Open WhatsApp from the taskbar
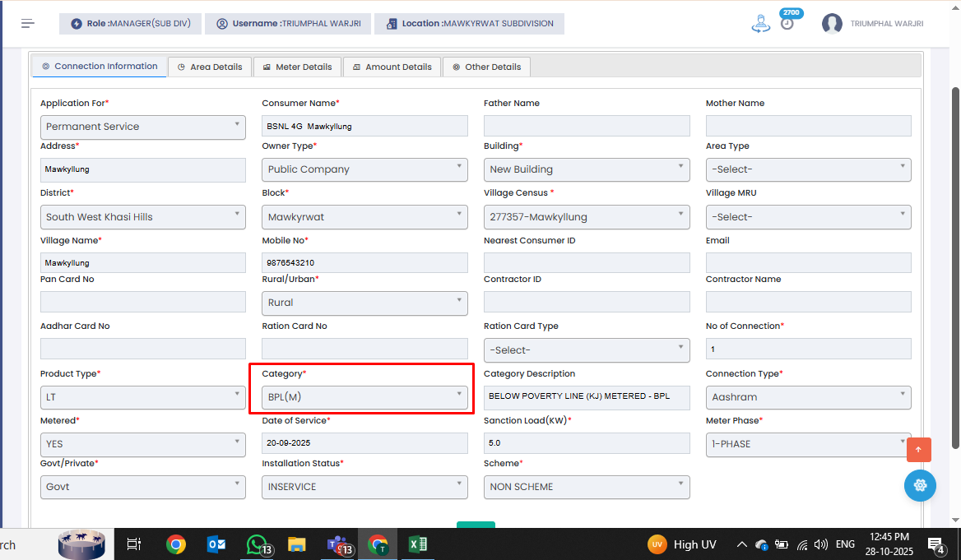961x560 pixels. click(258, 544)
